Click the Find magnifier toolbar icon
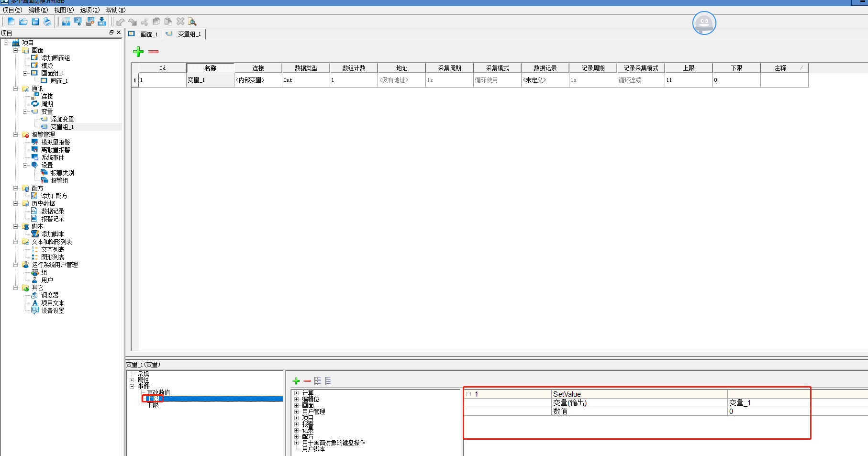Viewport: 868px width, 456px height. click(192, 22)
